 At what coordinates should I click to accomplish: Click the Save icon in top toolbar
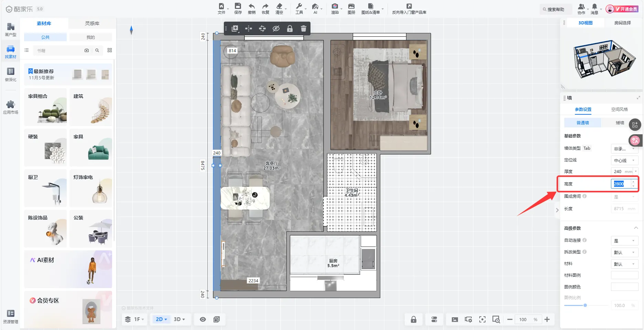click(238, 8)
